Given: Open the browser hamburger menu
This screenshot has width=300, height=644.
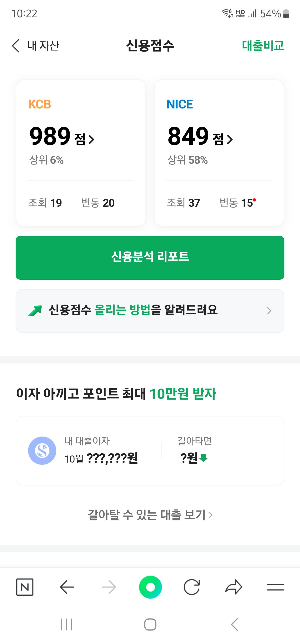Looking at the screenshot, I should pos(275,587).
